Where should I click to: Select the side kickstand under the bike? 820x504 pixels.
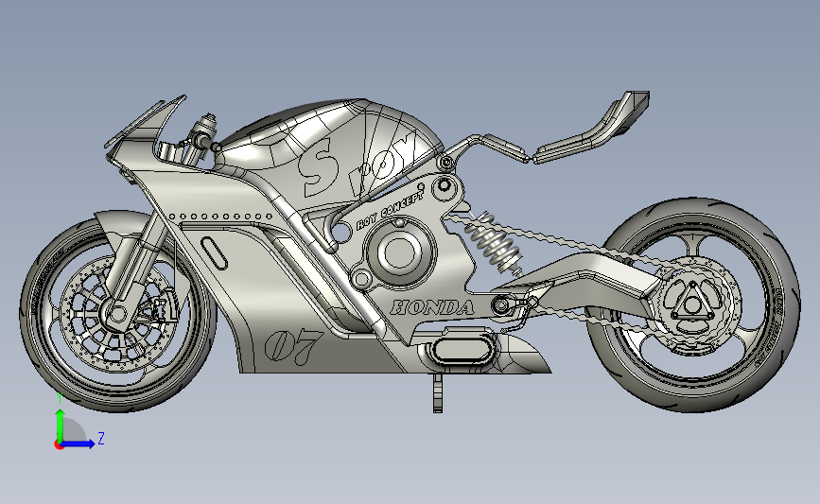(x=437, y=392)
